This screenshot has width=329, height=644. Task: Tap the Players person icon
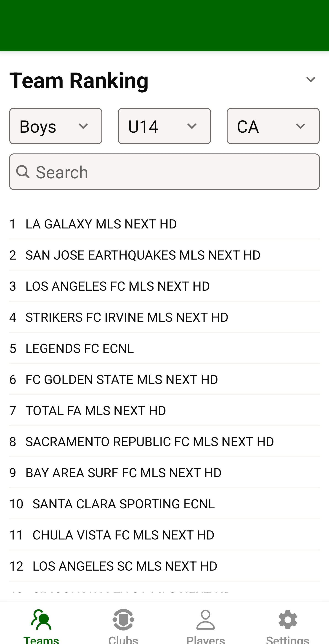pyautogui.click(x=206, y=620)
